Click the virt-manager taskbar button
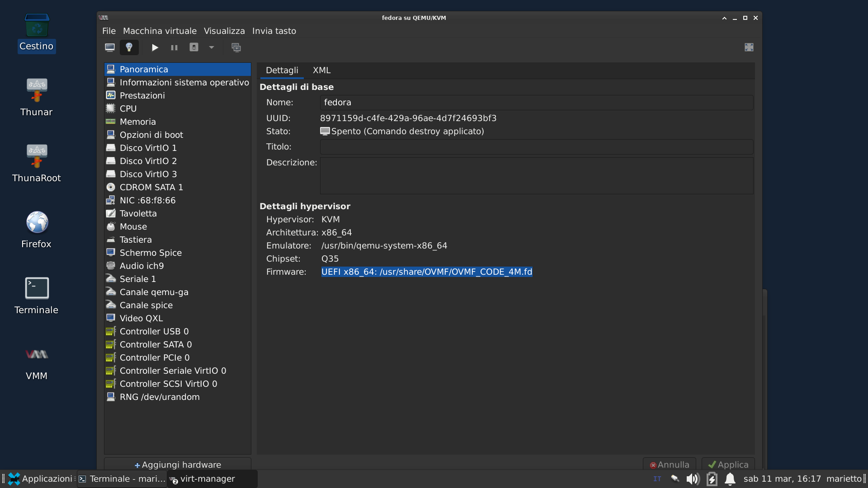Screen dimensions: 868x488 (212, 479)
